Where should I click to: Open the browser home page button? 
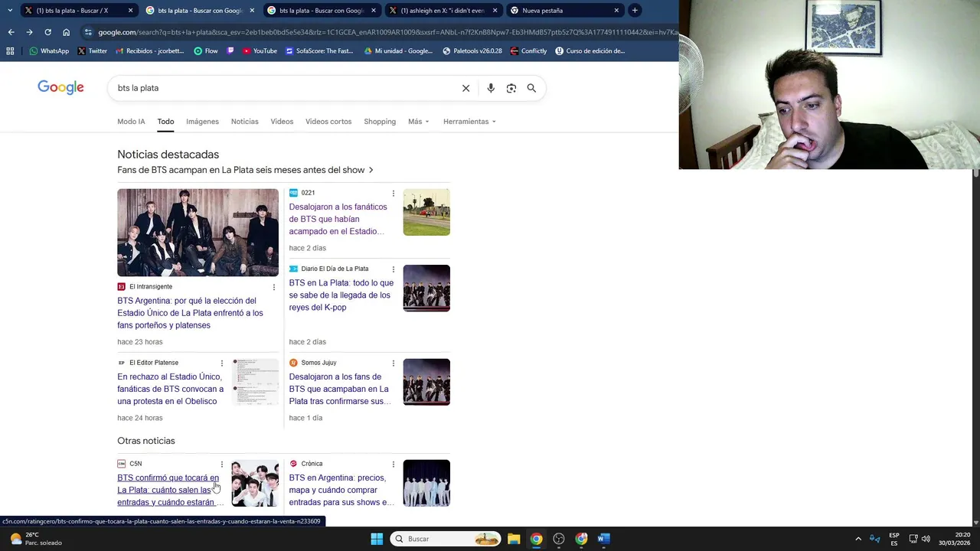pyautogui.click(x=67, y=32)
